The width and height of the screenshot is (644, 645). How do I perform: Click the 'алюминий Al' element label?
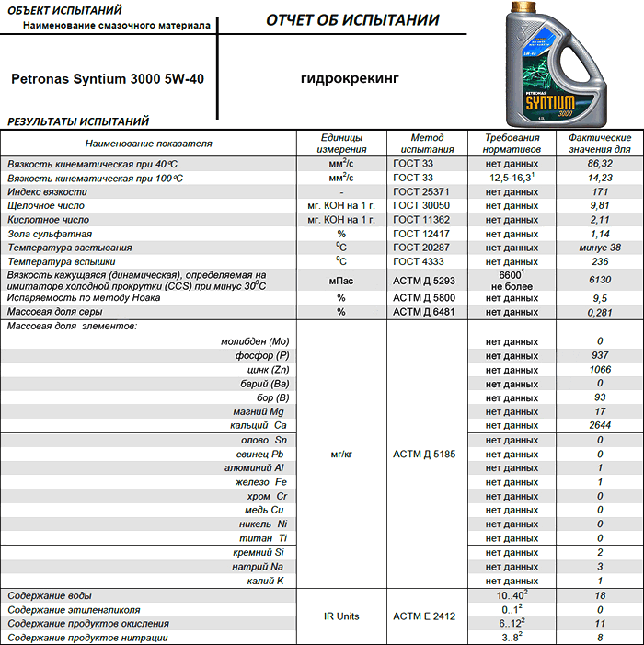tap(254, 468)
